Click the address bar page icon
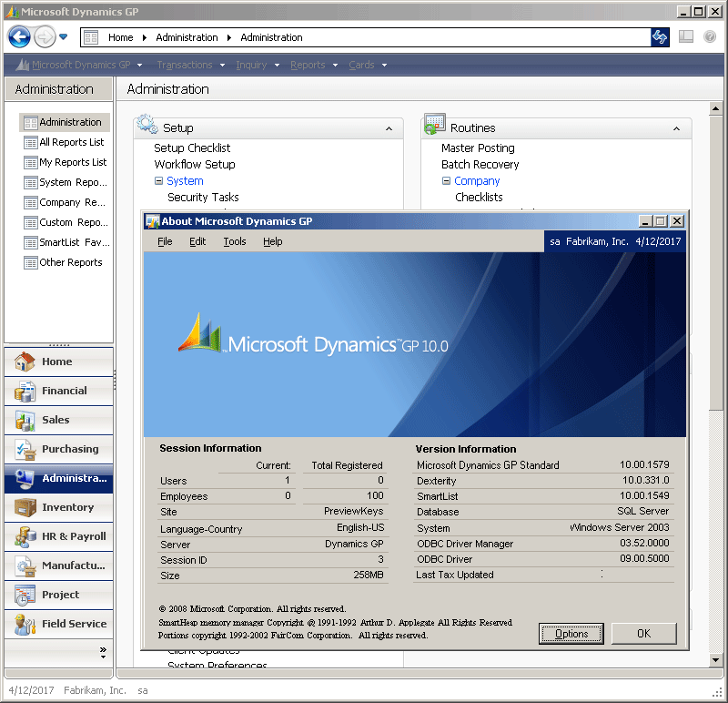The image size is (728, 703). pos(91,37)
